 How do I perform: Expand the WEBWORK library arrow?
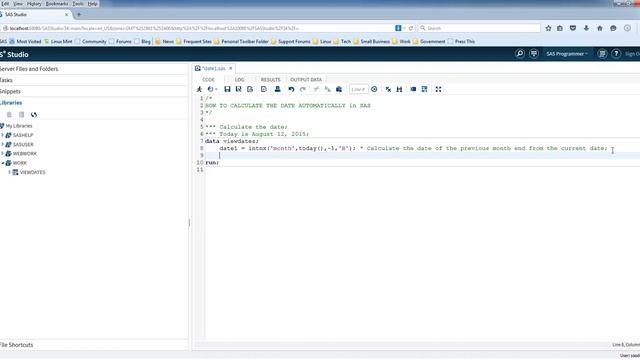point(2,153)
